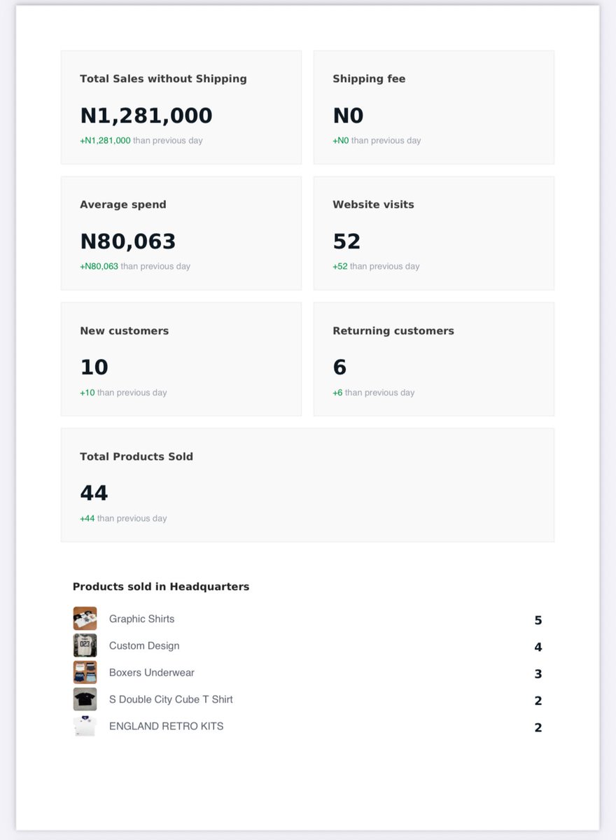The height and width of the screenshot is (840, 616).
Task: Select the Boxers Underwear product name
Action: point(152,673)
